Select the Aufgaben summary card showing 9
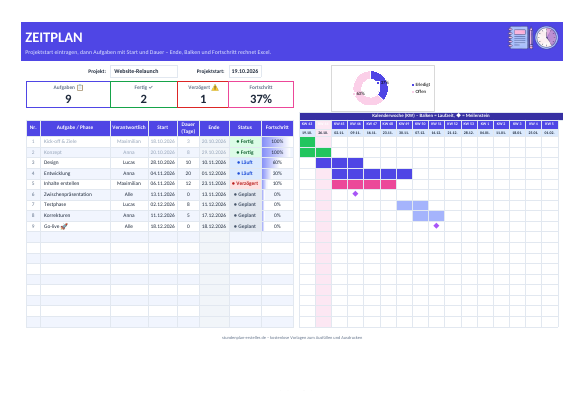The image size is (585, 414). (68, 95)
